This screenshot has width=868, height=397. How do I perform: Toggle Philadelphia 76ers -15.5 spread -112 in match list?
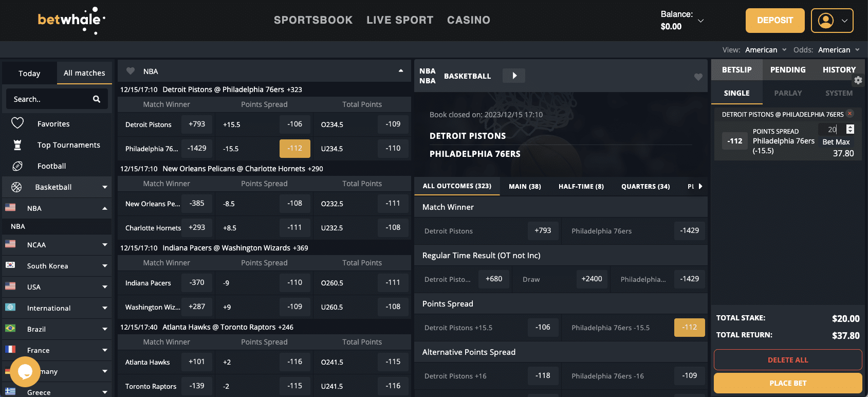pos(295,149)
